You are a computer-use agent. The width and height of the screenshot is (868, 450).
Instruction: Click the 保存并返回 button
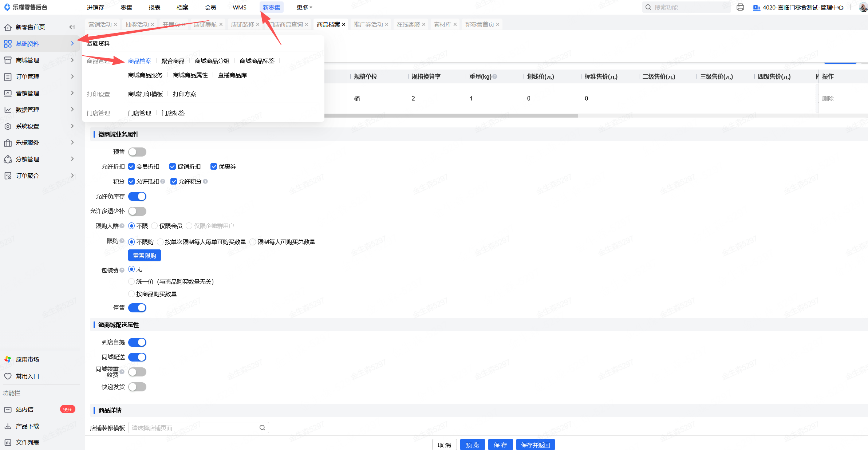[535, 445]
